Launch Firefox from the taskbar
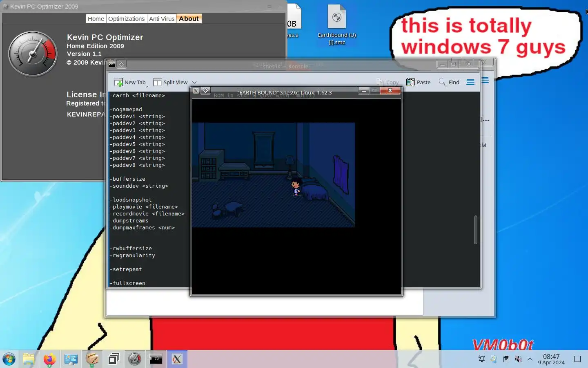This screenshot has height=368, width=588. pos(49,359)
